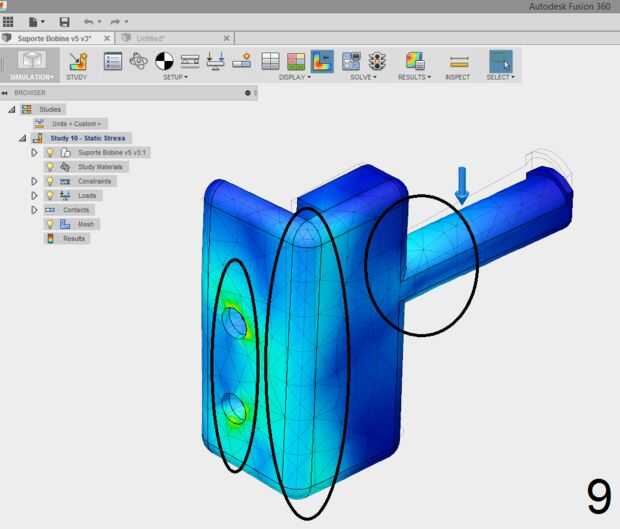Toggle visibility bulb of Suporte Bobine component
This screenshot has width=620, height=529.
[x=50, y=153]
